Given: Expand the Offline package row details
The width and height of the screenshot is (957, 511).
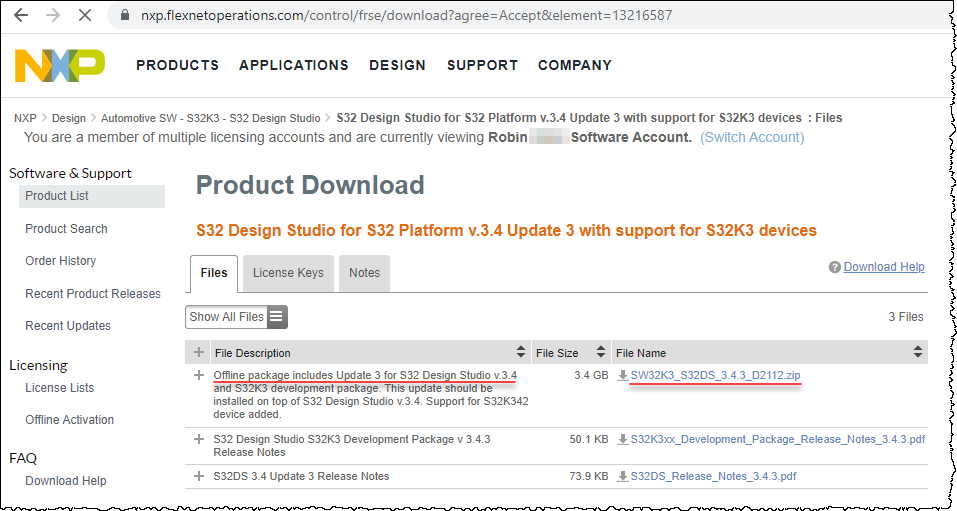Looking at the screenshot, I should [198, 375].
